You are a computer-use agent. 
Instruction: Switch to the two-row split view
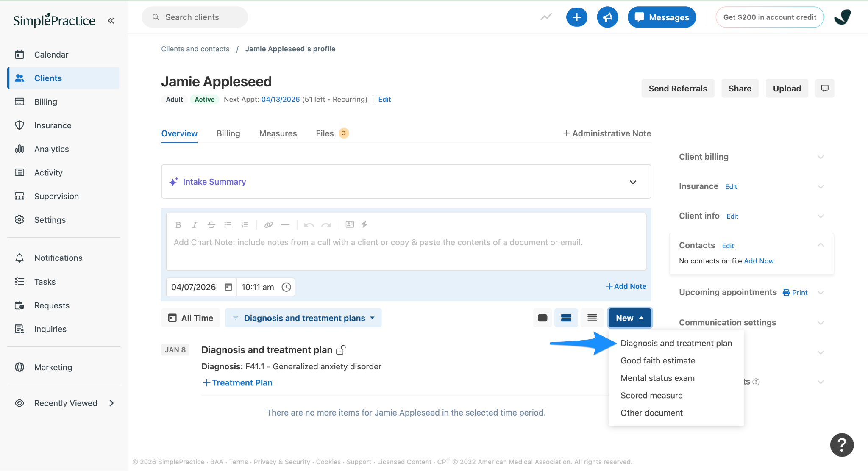[x=566, y=318]
